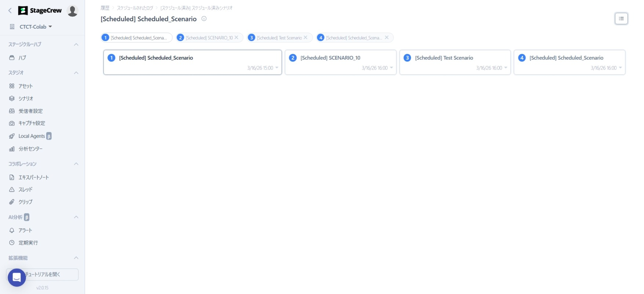Click the user profile avatar

click(x=72, y=11)
